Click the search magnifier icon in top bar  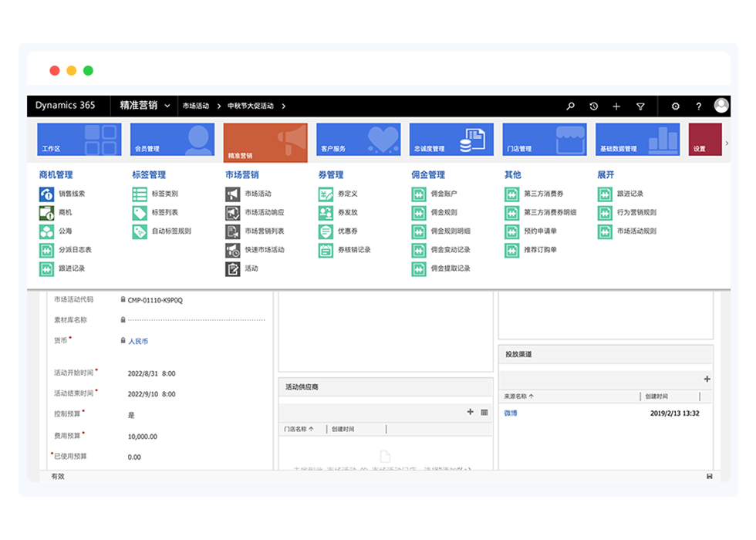(570, 106)
